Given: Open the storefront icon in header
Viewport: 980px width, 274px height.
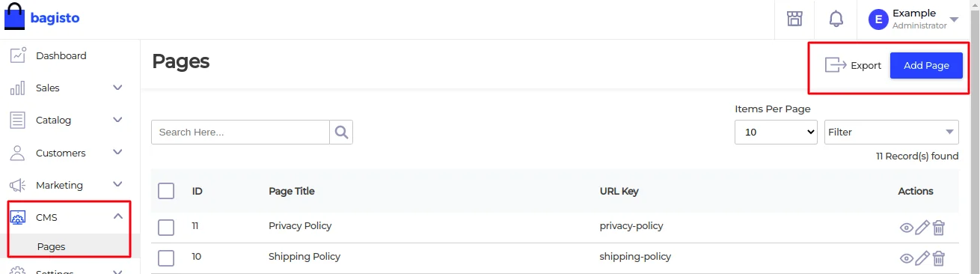Looking at the screenshot, I should (794, 19).
